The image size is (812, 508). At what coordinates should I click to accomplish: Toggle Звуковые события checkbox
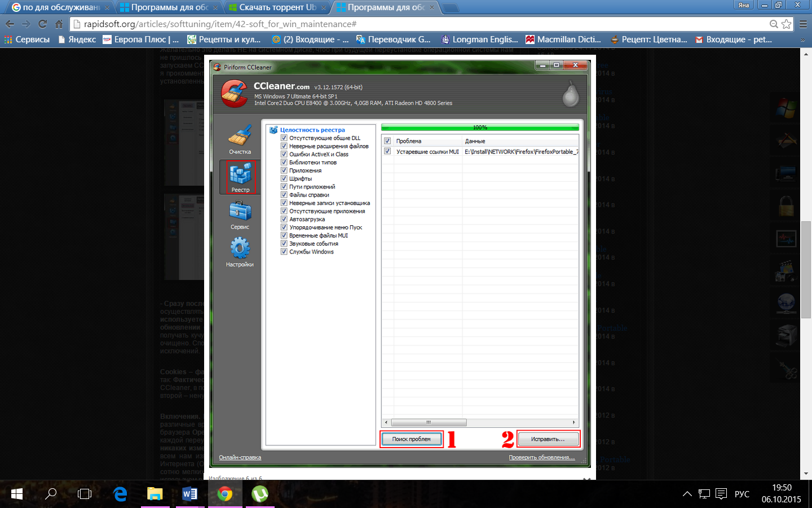[284, 243]
